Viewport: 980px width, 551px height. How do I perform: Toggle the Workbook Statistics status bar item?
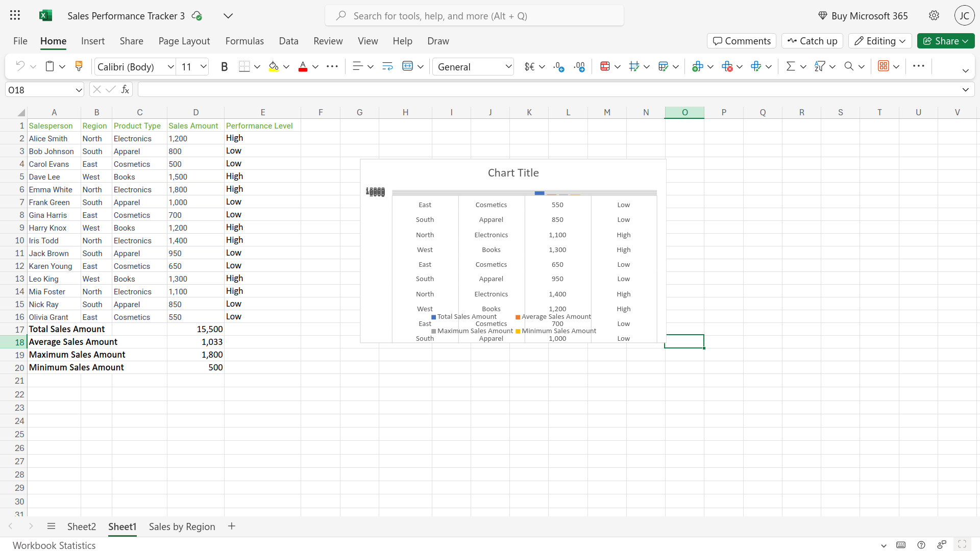point(54,545)
